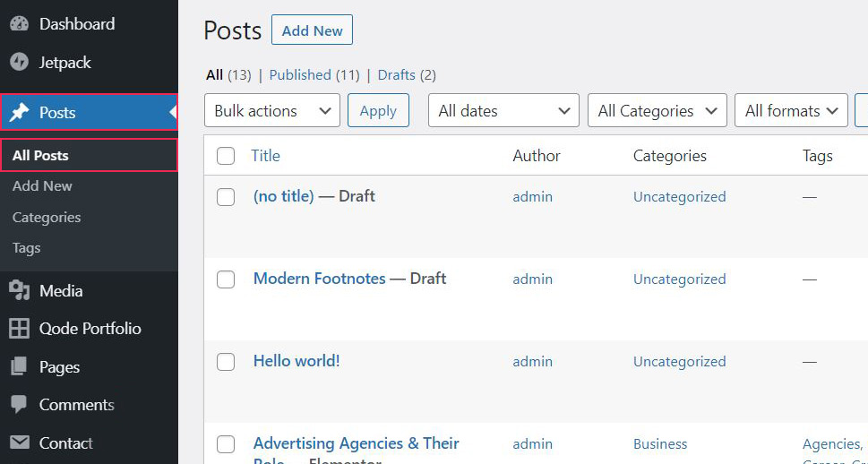Click the Agencies tag link

(x=832, y=444)
